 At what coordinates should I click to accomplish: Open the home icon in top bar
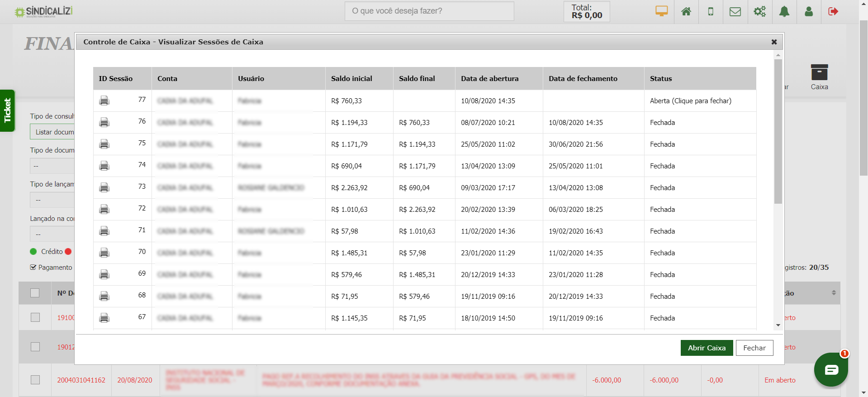686,11
